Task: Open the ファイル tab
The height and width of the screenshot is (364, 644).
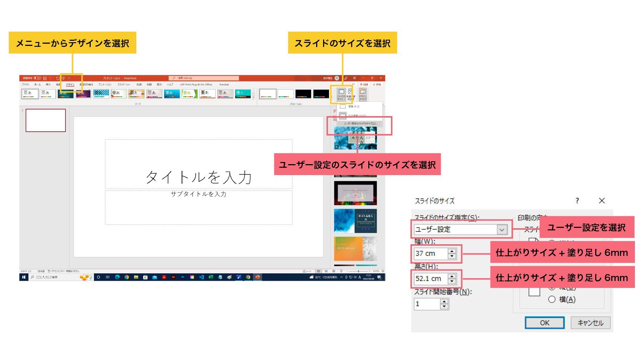Action: [25, 84]
